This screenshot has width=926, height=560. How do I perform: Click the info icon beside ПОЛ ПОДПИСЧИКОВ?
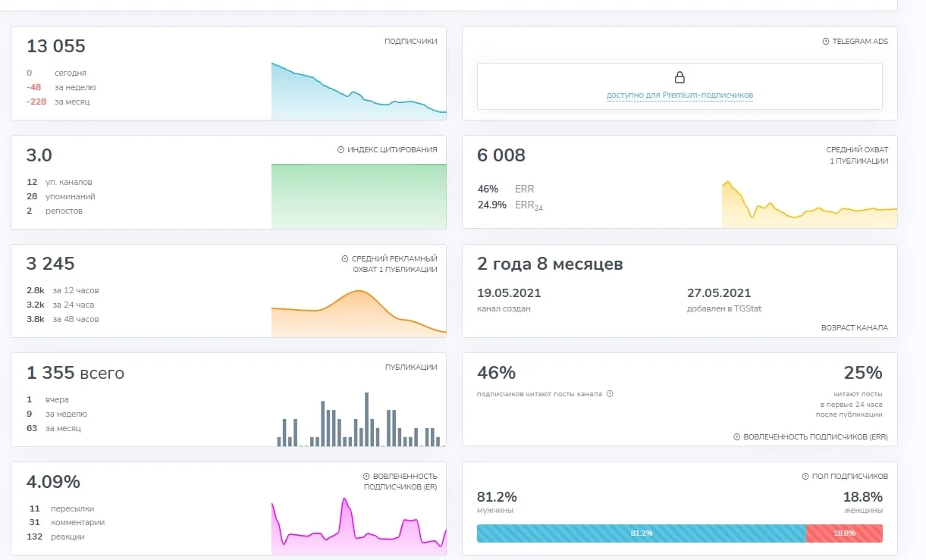pyautogui.click(x=805, y=477)
